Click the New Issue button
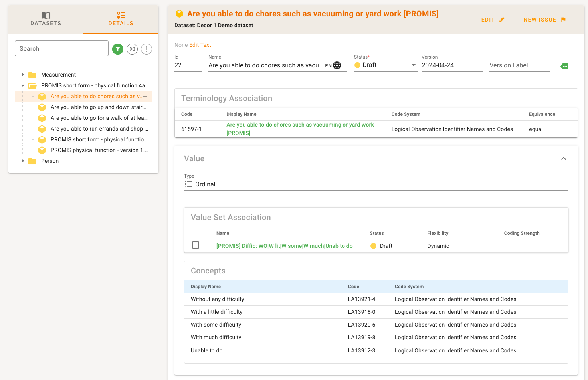This screenshot has width=588, height=380. pyautogui.click(x=544, y=20)
